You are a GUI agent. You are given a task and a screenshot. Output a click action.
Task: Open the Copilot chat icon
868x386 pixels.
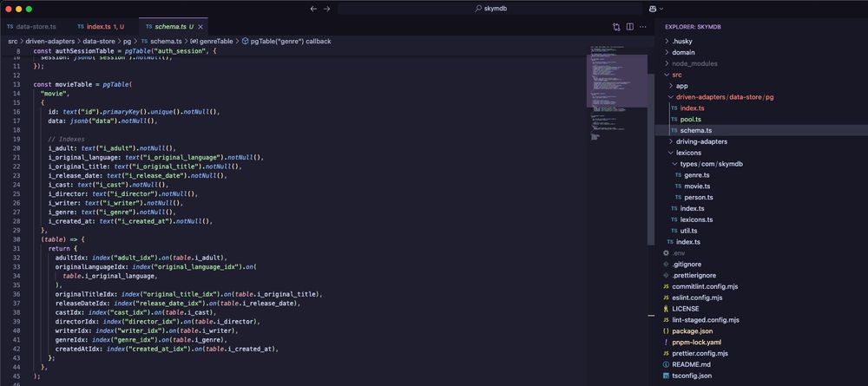point(653,9)
